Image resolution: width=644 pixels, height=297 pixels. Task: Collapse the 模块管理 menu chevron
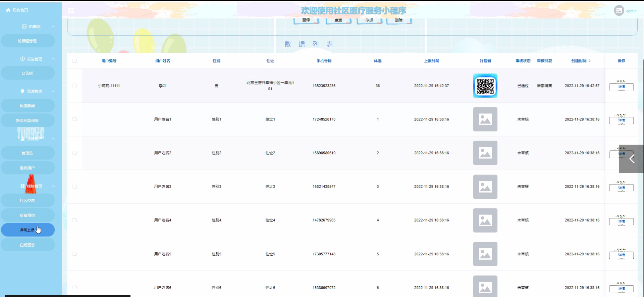point(53,186)
